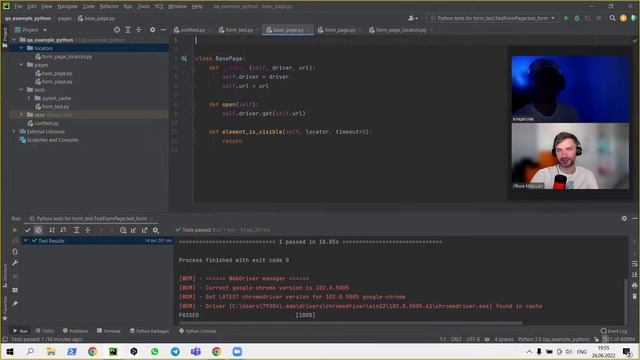Open test runner settings gear

[x=156, y=230]
